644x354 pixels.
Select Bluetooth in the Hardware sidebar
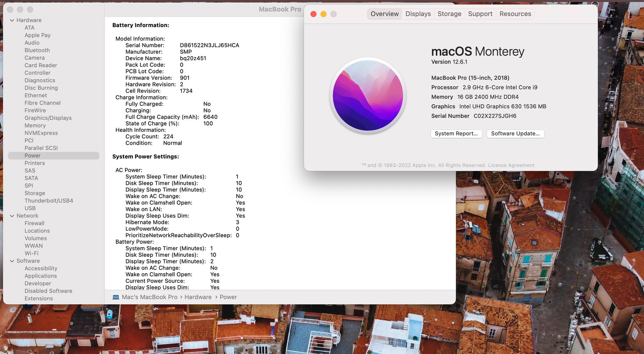(37, 50)
